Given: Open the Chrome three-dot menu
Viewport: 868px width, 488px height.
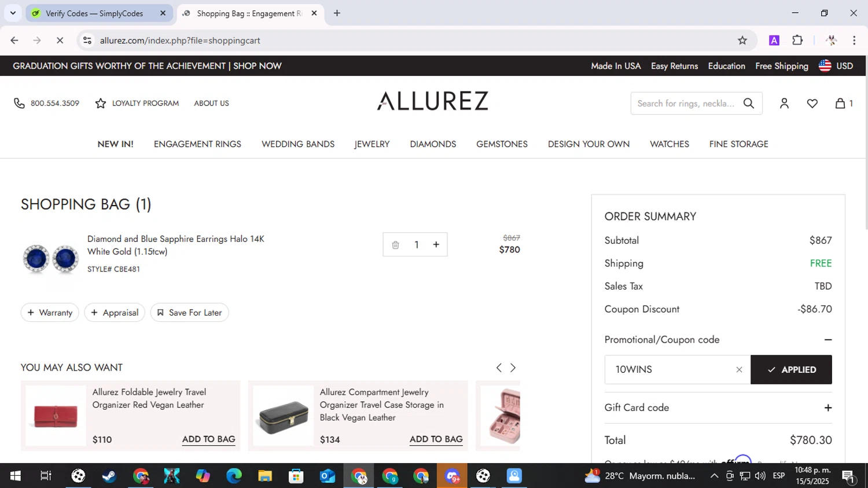Looking at the screenshot, I should pyautogui.click(x=854, y=40).
